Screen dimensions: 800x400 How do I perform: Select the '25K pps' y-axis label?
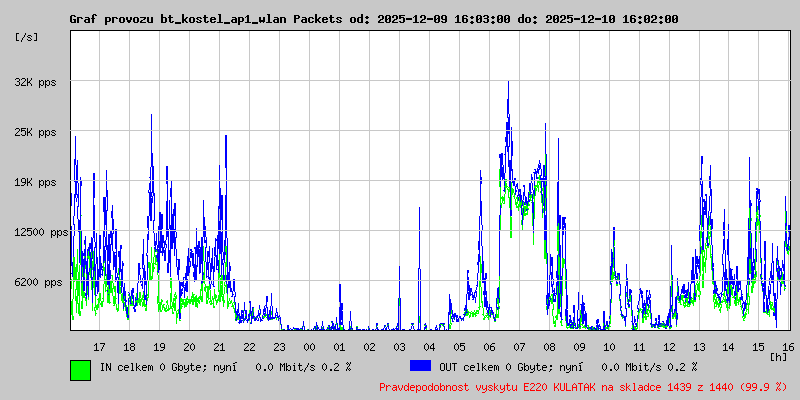click(x=35, y=132)
